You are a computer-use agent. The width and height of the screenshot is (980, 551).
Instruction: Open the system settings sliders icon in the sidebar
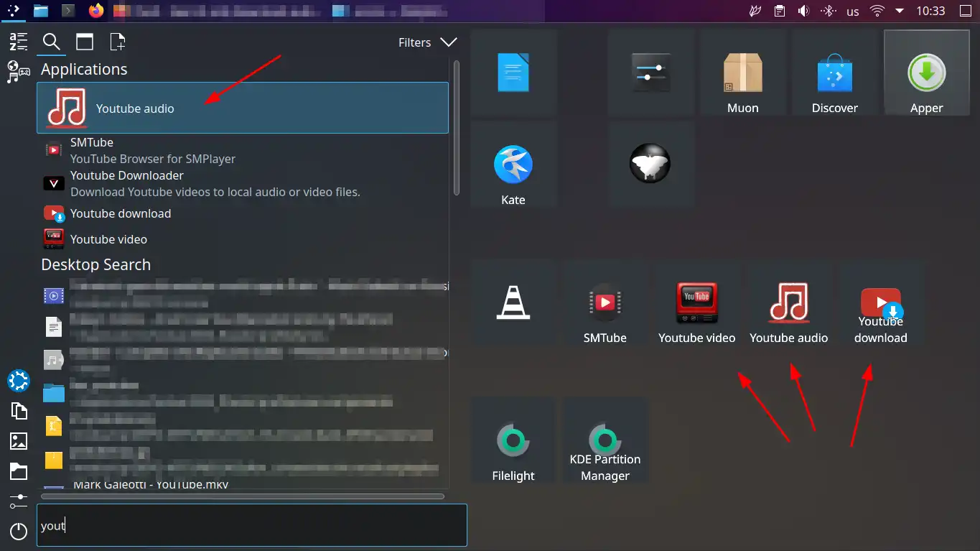pyautogui.click(x=19, y=501)
